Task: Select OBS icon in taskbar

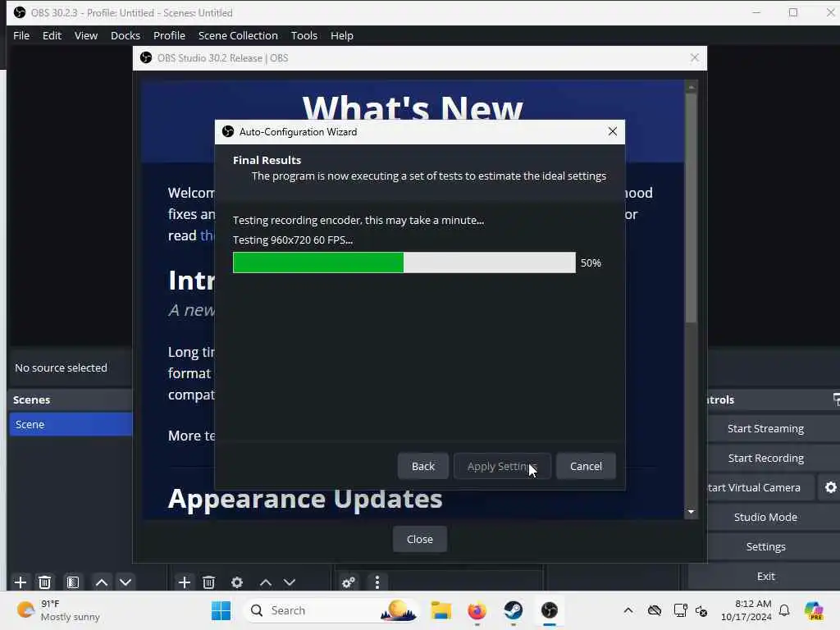Action: (549, 610)
